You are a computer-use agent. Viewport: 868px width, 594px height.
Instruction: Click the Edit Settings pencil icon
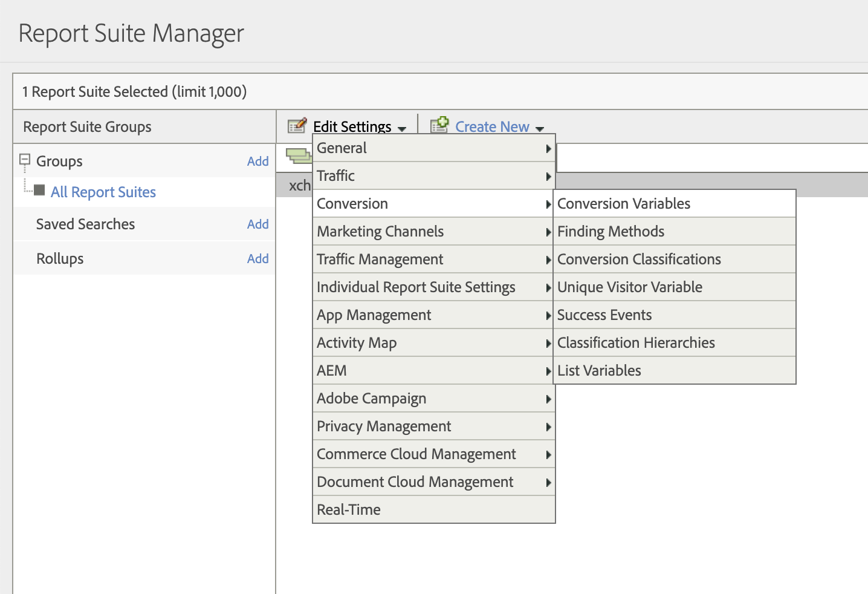[297, 125]
